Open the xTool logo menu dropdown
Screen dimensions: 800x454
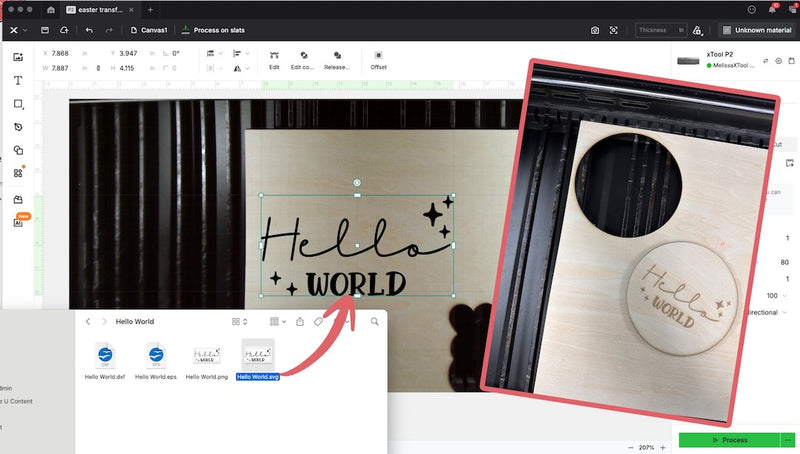[18, 30]
